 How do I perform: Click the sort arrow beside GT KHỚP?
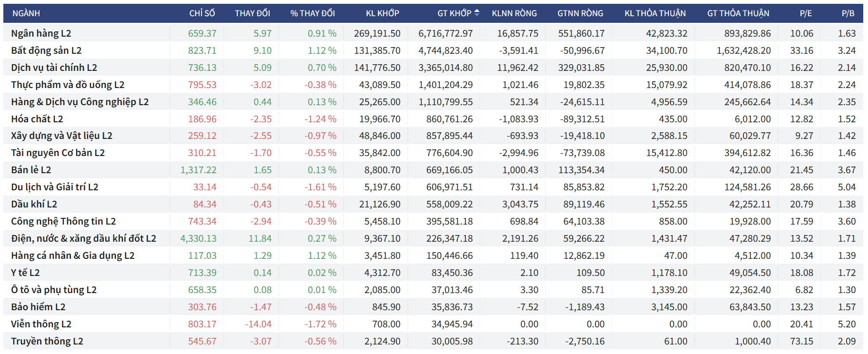coord(476,13)
